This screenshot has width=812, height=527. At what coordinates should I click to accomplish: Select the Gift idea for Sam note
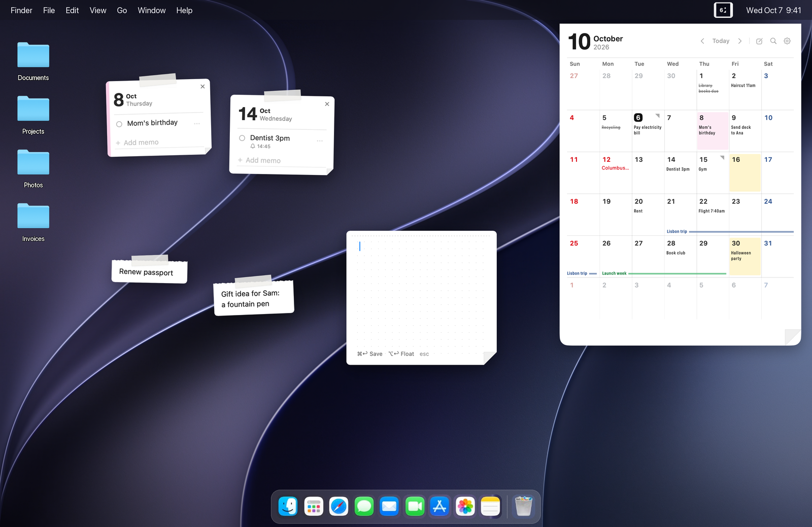[x=254, y=298]
